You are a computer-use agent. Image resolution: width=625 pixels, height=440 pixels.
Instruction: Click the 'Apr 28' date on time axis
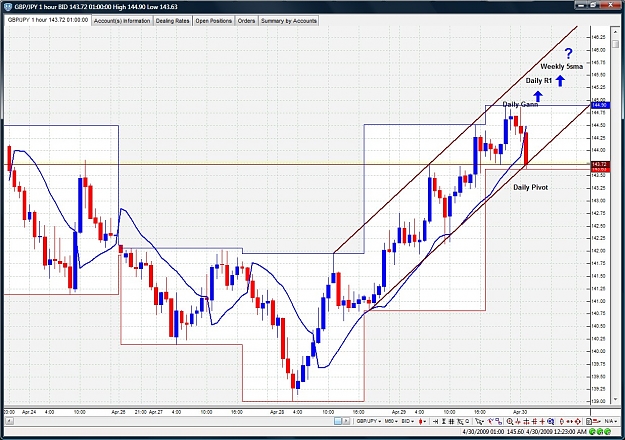(277, 412)
